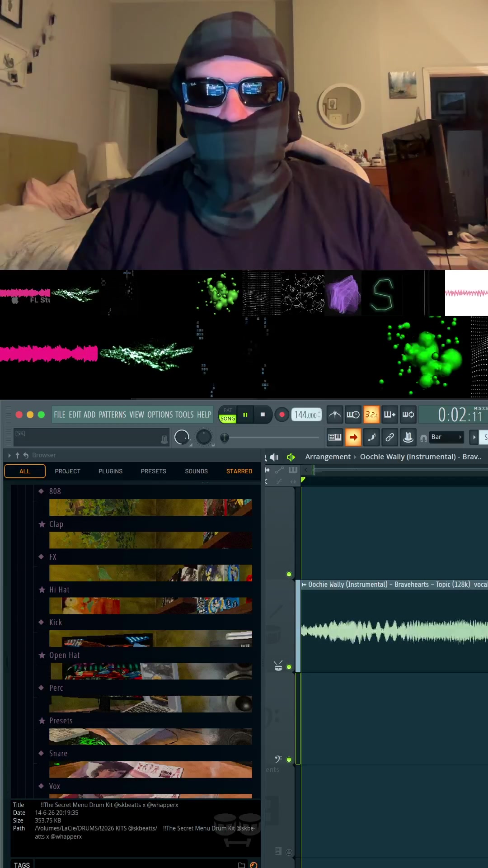488x868 pixels.
Task: Click the drum icon on playlist track
Action: (278, 666)
